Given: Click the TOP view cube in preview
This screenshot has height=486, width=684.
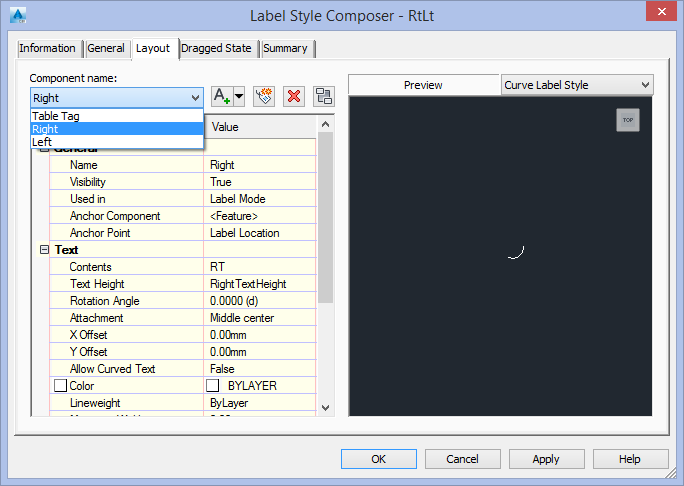Looking at the screenshot, I should (x=628, y=120).
